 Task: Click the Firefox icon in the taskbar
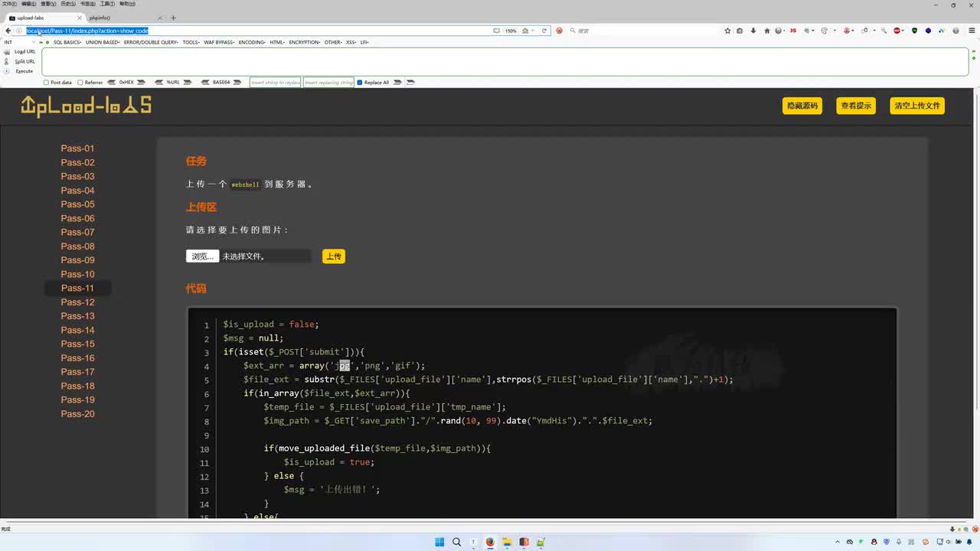click(x=490, y=542)
